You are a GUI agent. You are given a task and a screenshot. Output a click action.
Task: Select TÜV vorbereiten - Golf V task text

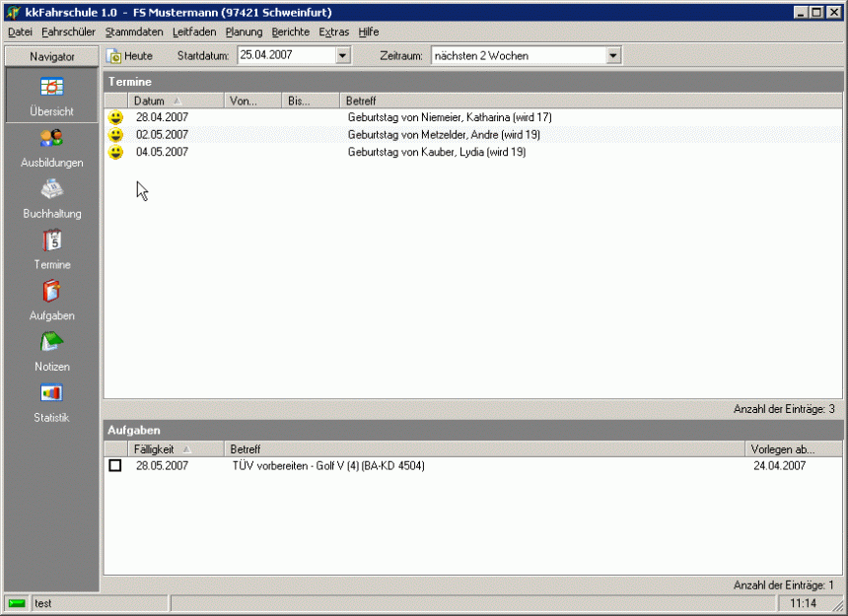(328, 465)
